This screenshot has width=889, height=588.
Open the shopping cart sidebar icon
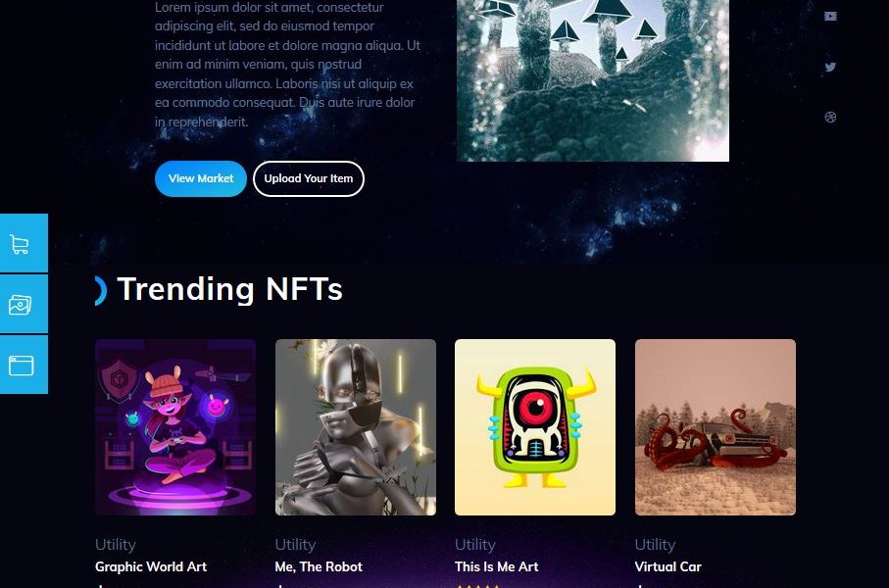point(21,244)
